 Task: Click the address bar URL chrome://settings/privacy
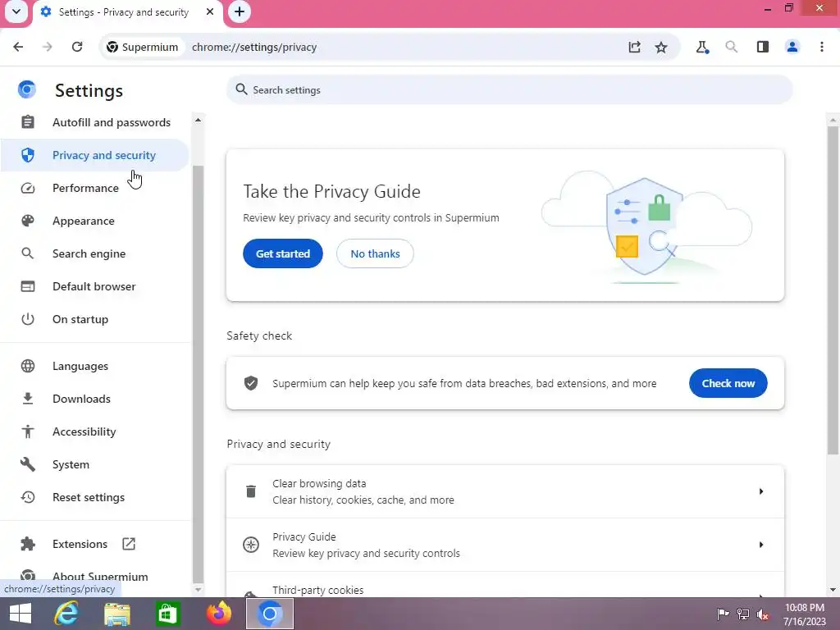pos(254,47)
